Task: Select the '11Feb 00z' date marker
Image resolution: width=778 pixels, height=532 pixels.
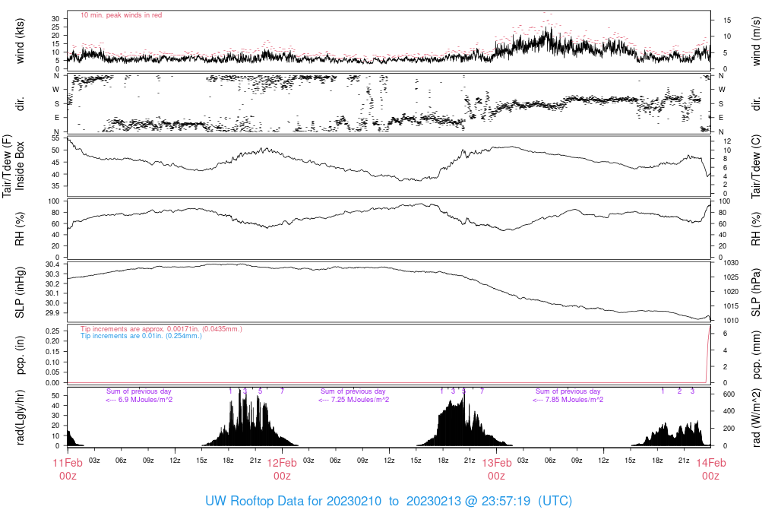Action: point(68,470)
